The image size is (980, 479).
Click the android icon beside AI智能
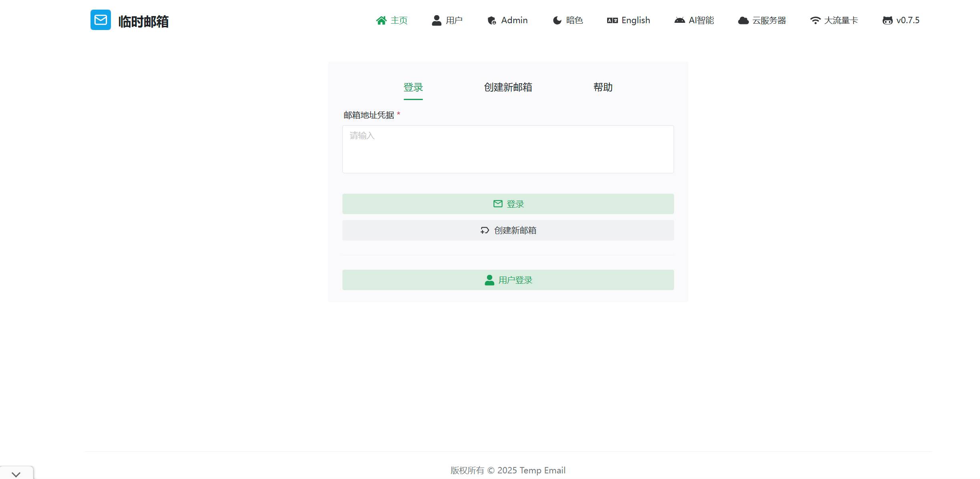pyautogui.click(x=680, y=20)
